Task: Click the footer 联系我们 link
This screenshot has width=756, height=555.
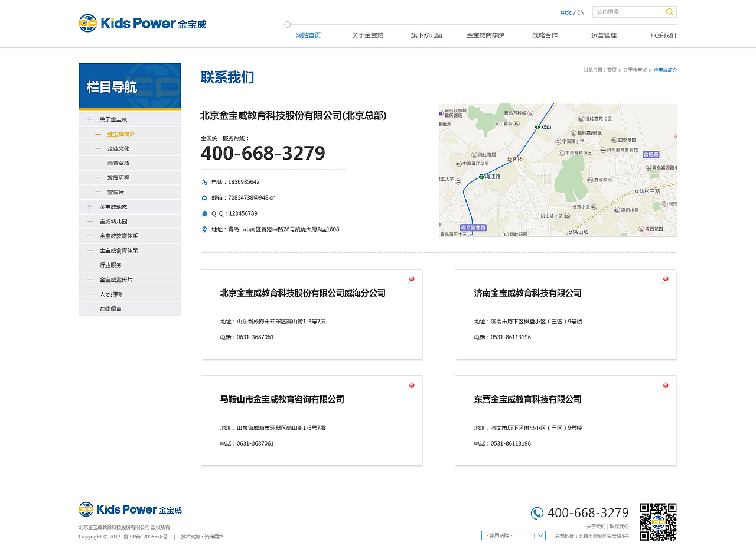Action: pyautogui.click(x=620, y=527)
